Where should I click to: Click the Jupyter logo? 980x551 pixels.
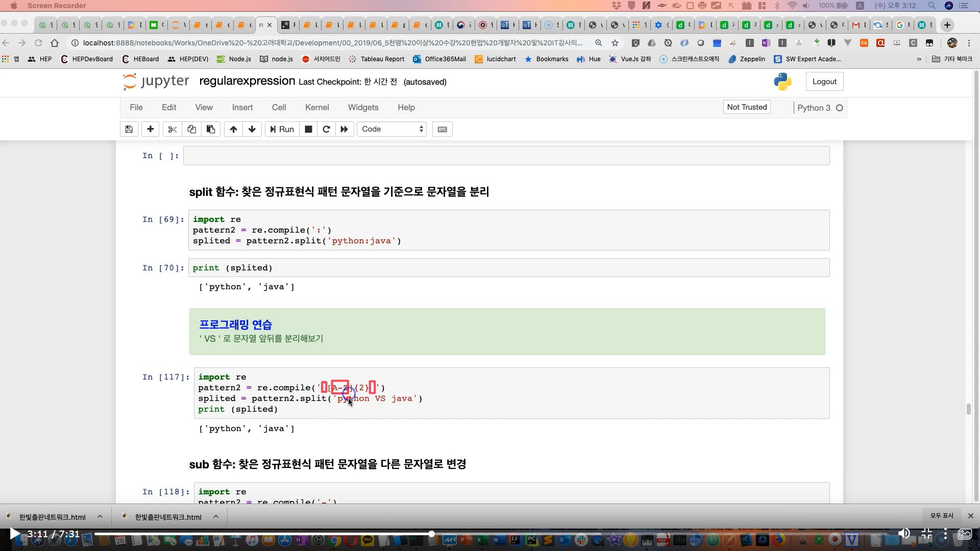[x=156, y=82]
